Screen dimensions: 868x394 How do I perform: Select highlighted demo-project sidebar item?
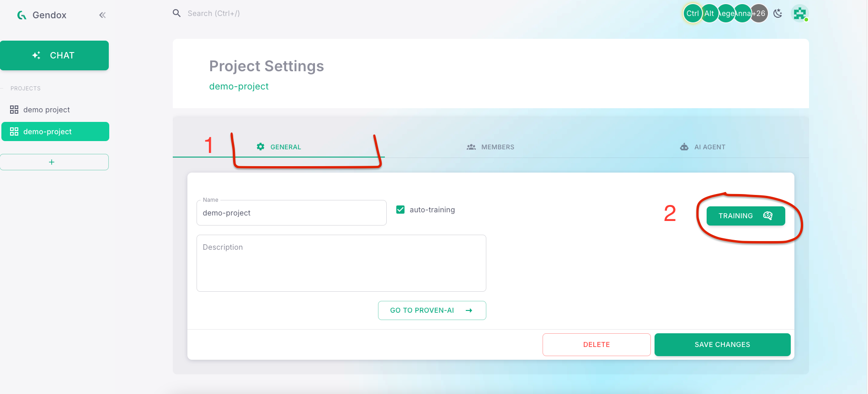click(55, 131)
